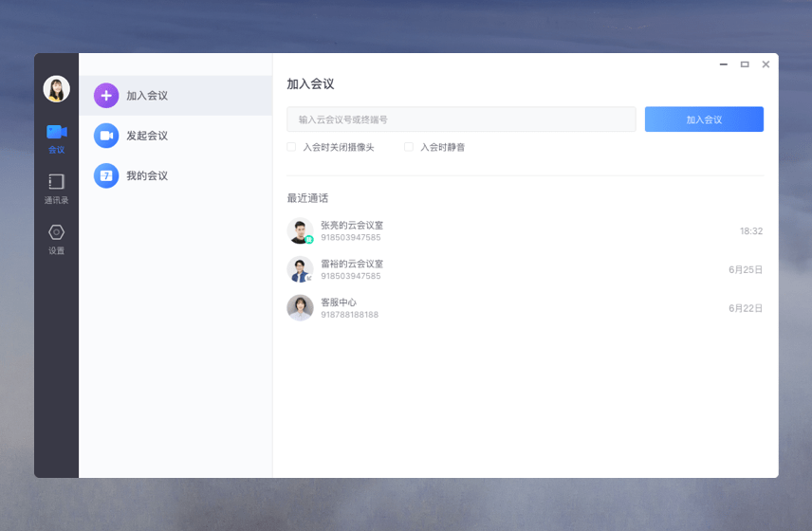Click the purple plus 加入会议 icon
The width and height of the screenshot is (812, 531).
coord(106,96)
